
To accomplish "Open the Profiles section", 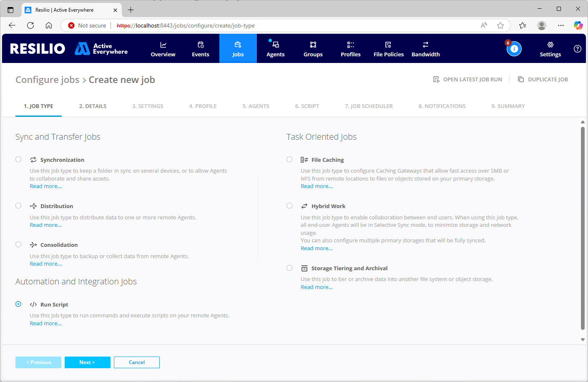I will coord(350,49).
